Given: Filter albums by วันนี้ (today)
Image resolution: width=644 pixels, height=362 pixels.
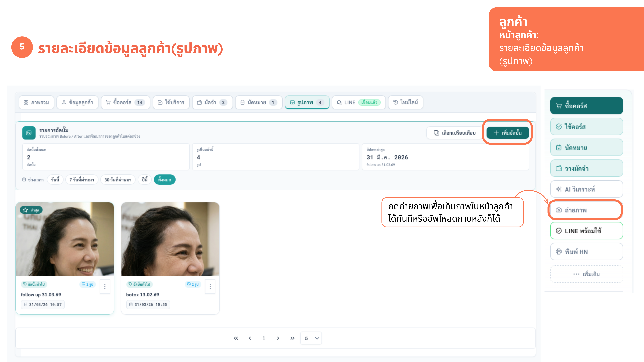Looking at the screenshot, I should (55, 180).
